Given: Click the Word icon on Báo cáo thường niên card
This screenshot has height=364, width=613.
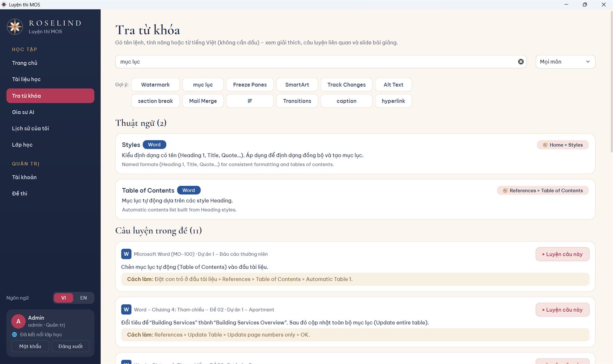Looking at the screenshot, I should point(126,254).
